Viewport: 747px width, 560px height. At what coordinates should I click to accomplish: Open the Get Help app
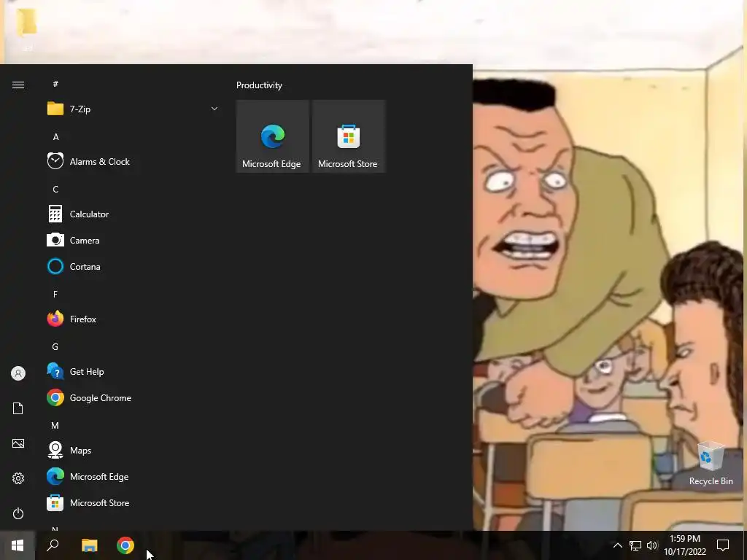(133, 371)
